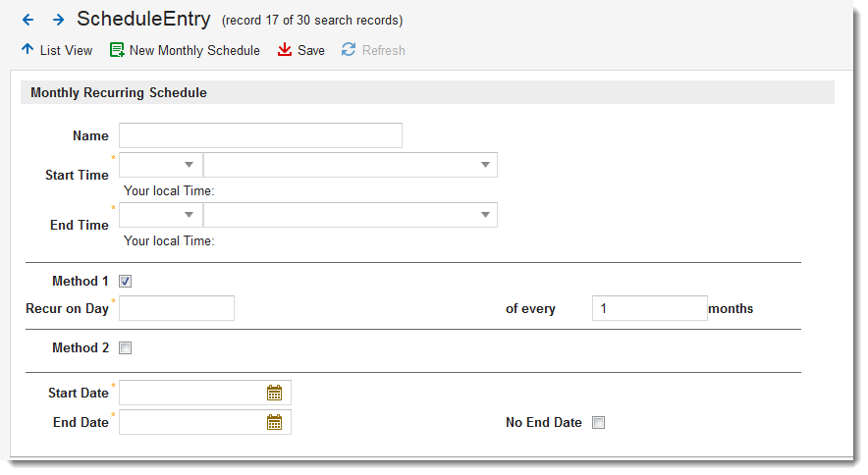Image resolution: width=868 pixels, height=475 pixels.
Task: Click the Save label in toolbar
Action: pos(311,50)
